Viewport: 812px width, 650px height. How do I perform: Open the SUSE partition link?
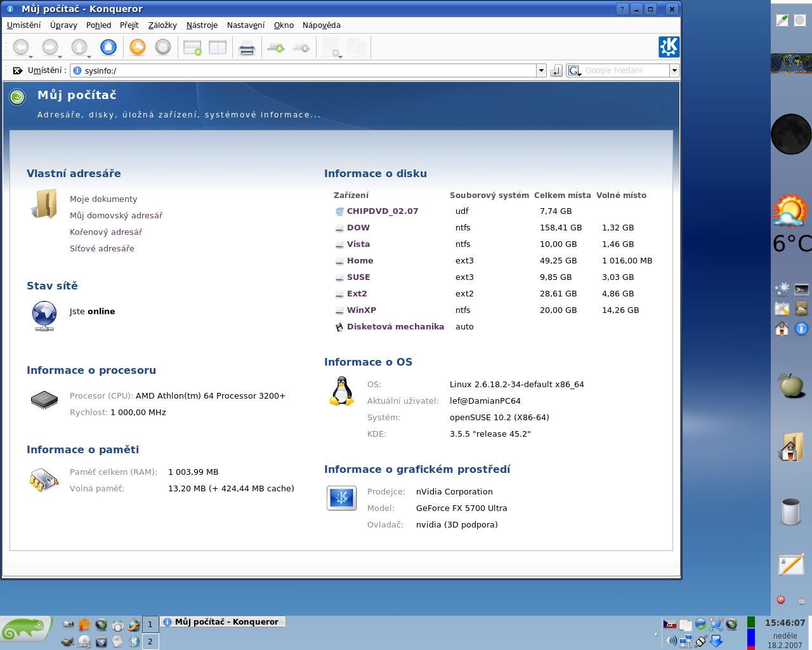(x=358, y=277)
